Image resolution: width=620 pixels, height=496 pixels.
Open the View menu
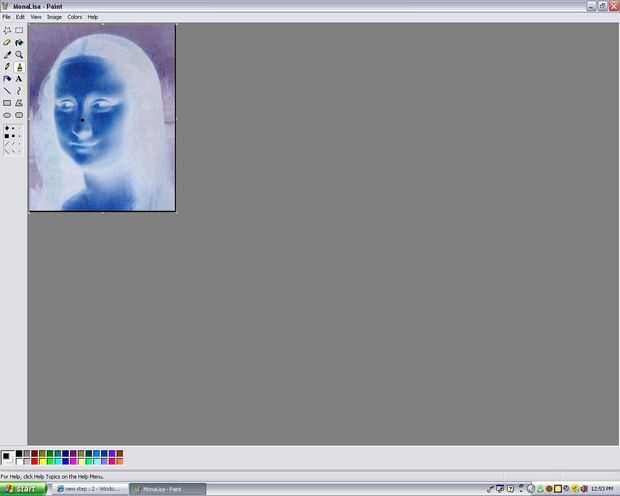coord(36,17)
